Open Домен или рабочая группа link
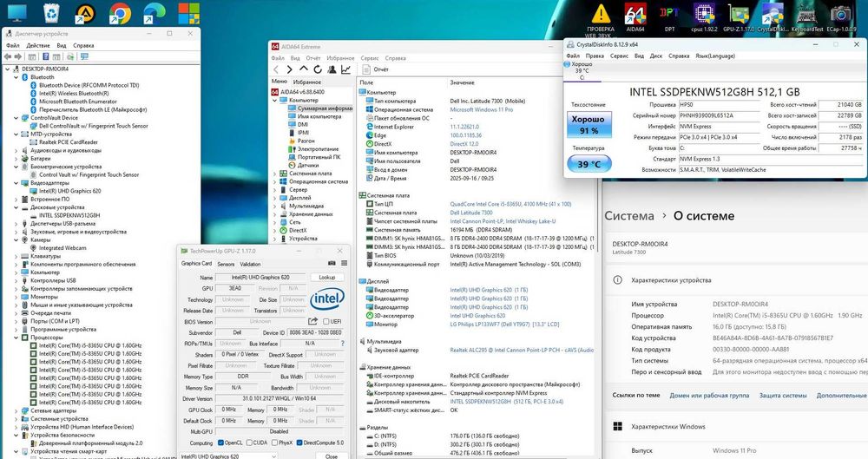Viewport: 868px width, 459px height. (709, 396)
